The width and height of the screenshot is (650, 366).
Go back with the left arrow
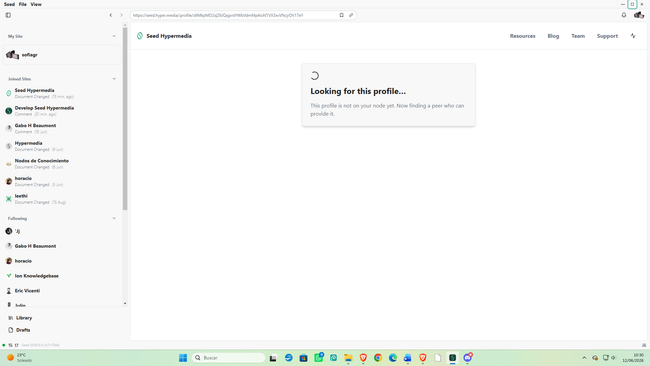111,15
